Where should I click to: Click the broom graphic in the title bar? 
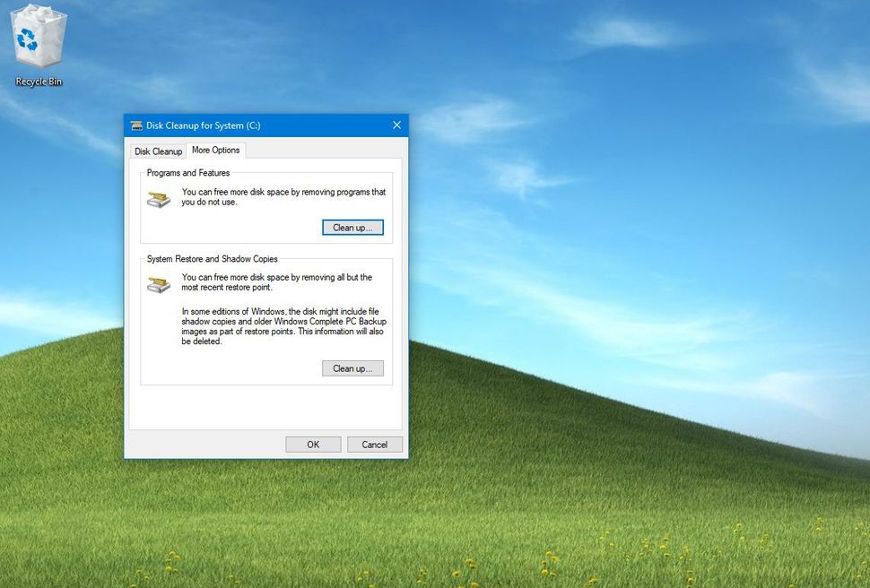[136, 125]
